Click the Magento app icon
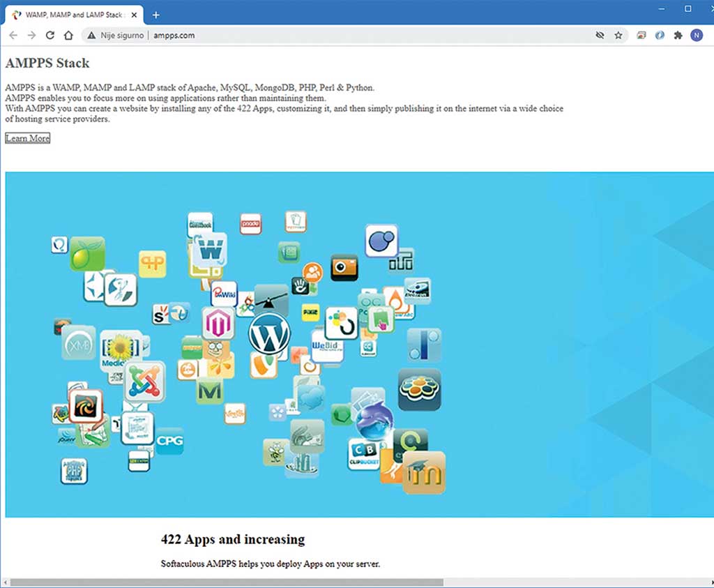Screen dimensions: 714x588 (x=218, y=324)
